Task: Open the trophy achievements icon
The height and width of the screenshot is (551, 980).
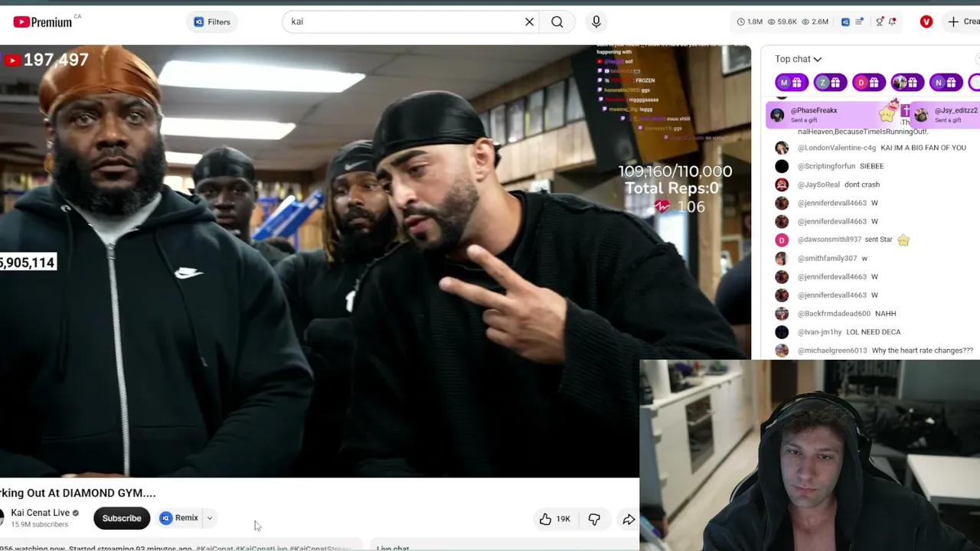Action: pyautogui.click(x=880, y=22)
